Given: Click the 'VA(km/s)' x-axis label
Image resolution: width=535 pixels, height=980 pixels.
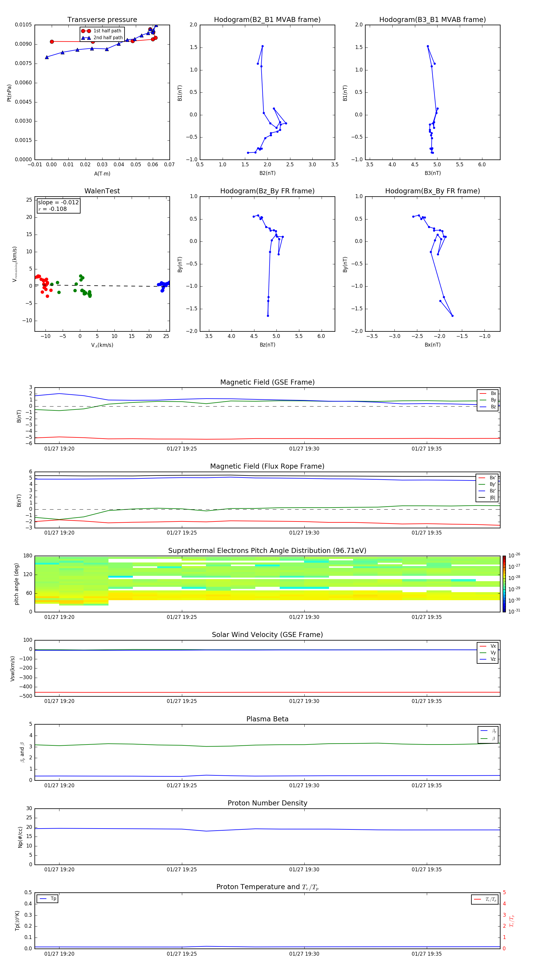Looking at the screenshot, I should tap(102, 345).
